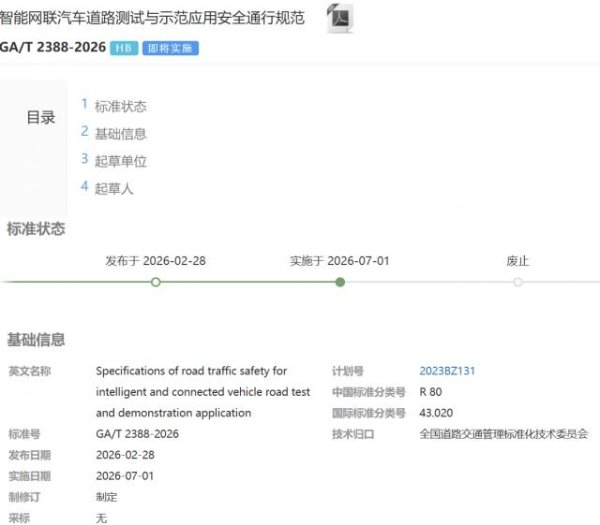Click the 技术归口 field label

click(x=353, y=434)
